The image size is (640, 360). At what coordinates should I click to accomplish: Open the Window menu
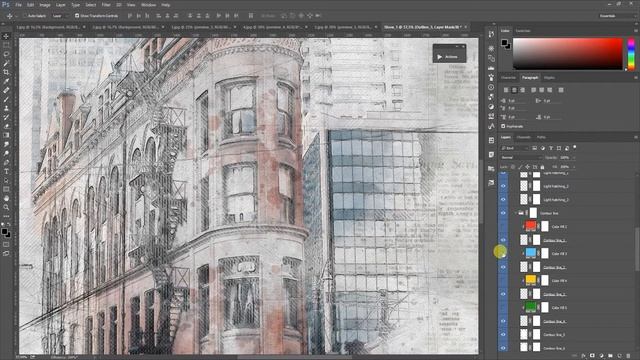pyautogui.click(x=148, y=5)
